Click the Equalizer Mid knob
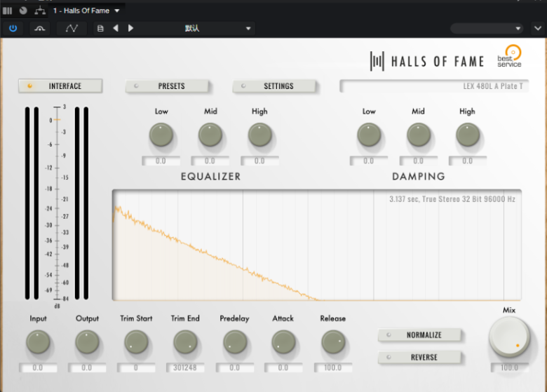The width and height of the screenshot is (547, 392). pyautogui.click(x=210, y=135)
